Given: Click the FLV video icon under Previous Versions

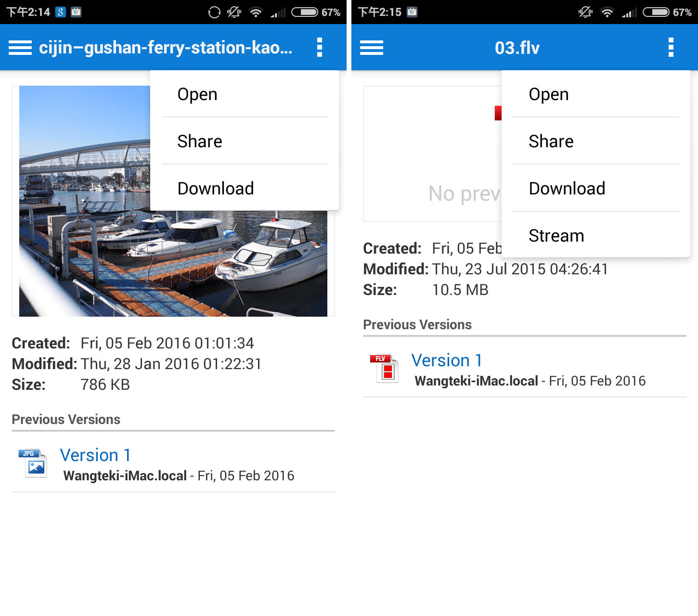Looking at the screenshot, I should click(384, 369).
